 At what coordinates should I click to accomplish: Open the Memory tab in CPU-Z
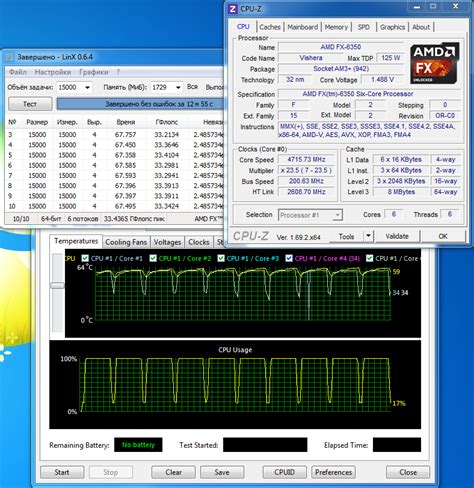click(336, 27)
